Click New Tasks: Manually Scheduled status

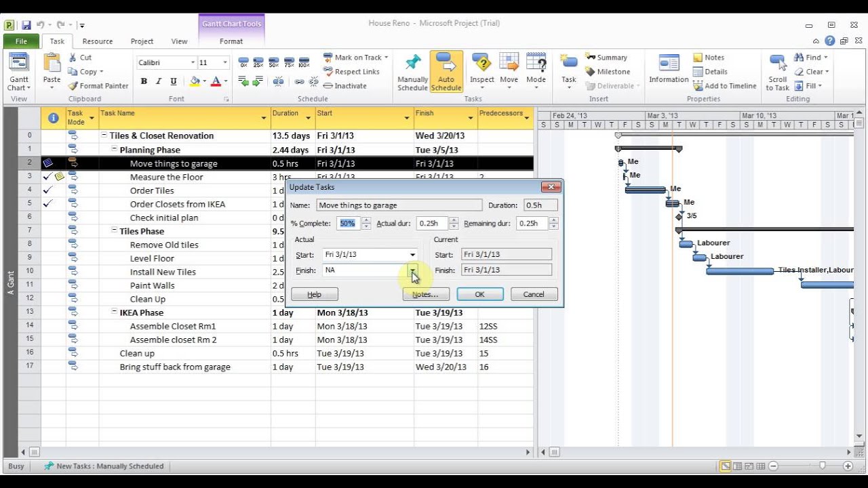[x=104, y=466]
